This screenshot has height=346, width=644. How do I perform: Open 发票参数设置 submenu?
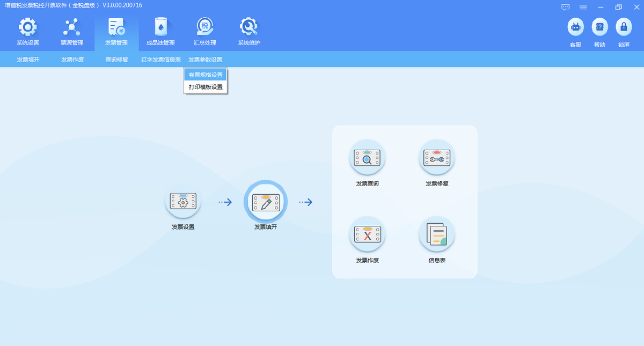(x=205, y=60)
